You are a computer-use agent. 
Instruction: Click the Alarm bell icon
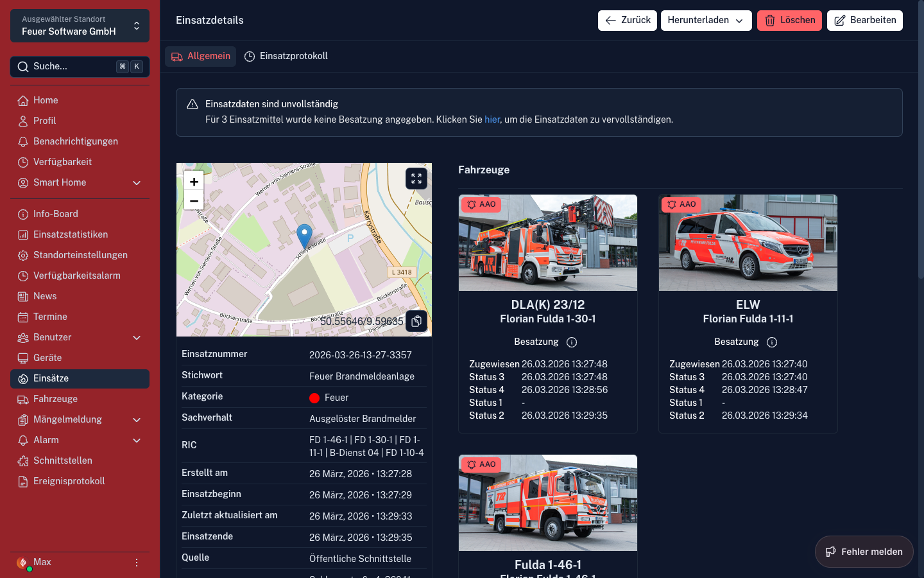pyautogui.click(x=23, y=440)
